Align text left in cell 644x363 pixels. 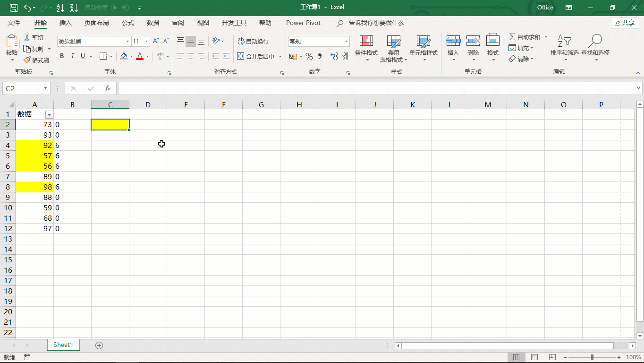(180, 56)
